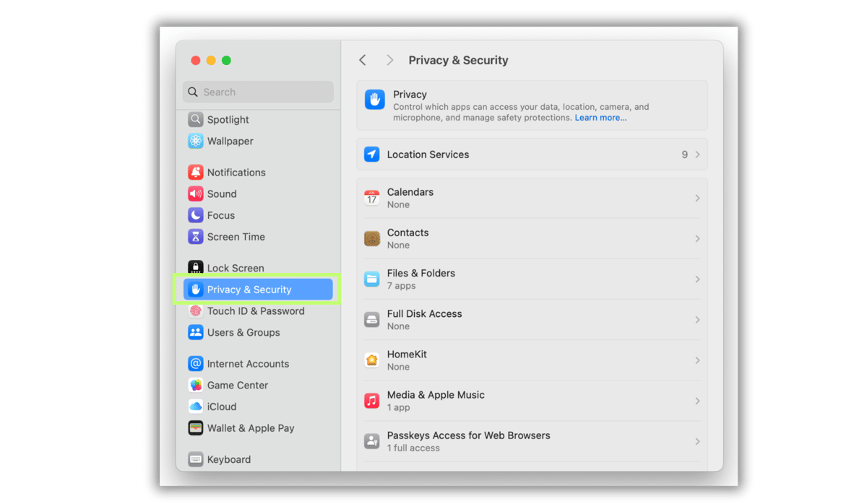Select Spotlight in the sidebar
Viewport: 867px width, 504px height.
pyautogui.click(x=228, y=120)
